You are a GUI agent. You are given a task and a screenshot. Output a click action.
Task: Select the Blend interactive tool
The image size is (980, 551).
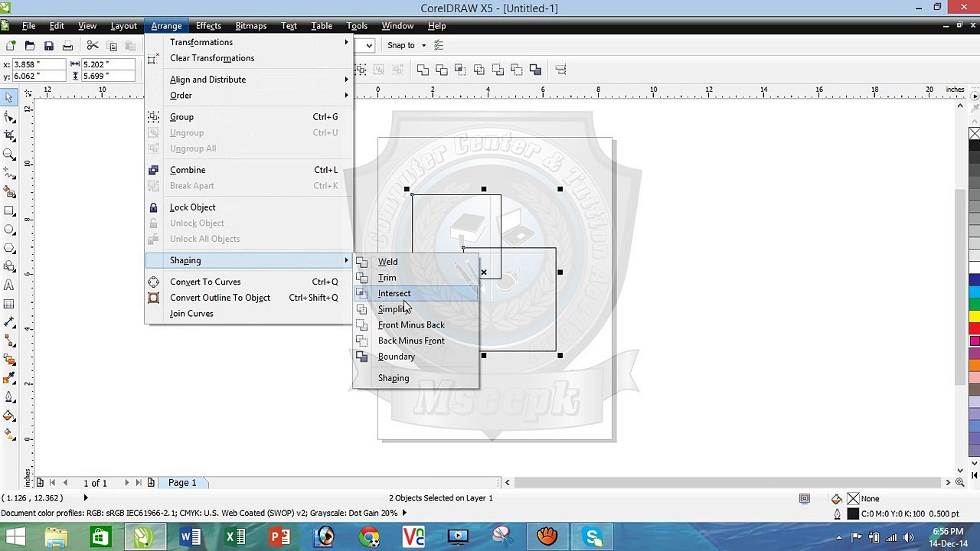click(x=9, y=360)
